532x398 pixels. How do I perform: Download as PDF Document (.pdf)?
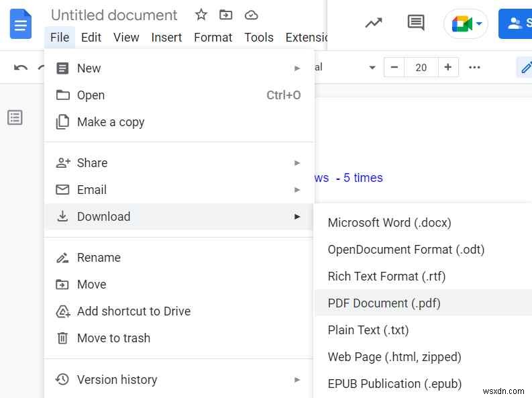pos(423,303)
